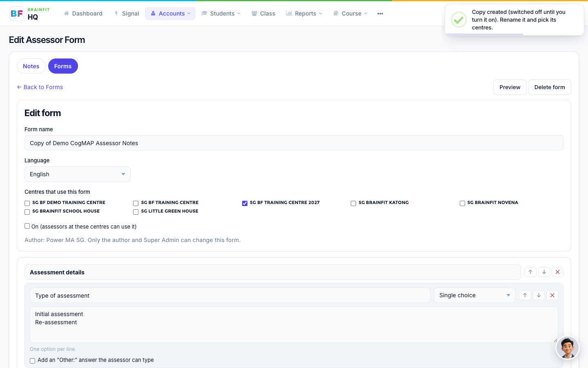Move Type of assessment question up
The height and width of the screenshot is (368, 588).
coord(525,295)
